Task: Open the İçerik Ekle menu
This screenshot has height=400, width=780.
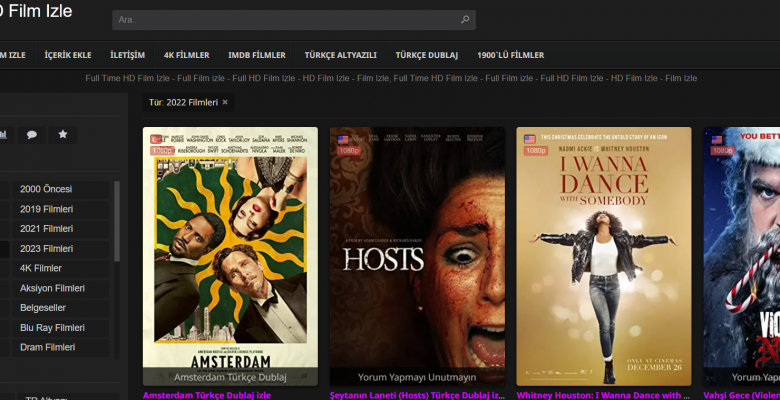Action: (x=68, y=55)
